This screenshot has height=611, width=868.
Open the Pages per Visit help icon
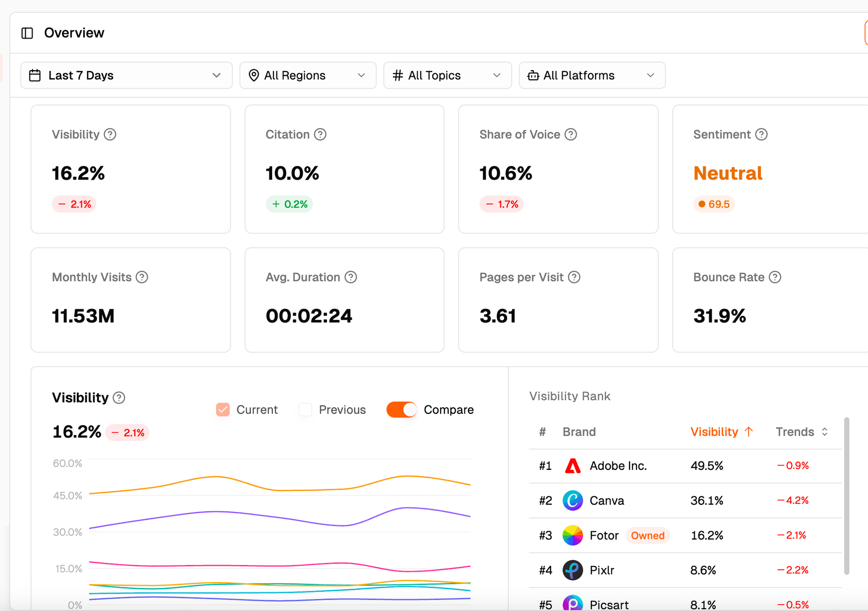pyautogui.click(x=574, y=277)
